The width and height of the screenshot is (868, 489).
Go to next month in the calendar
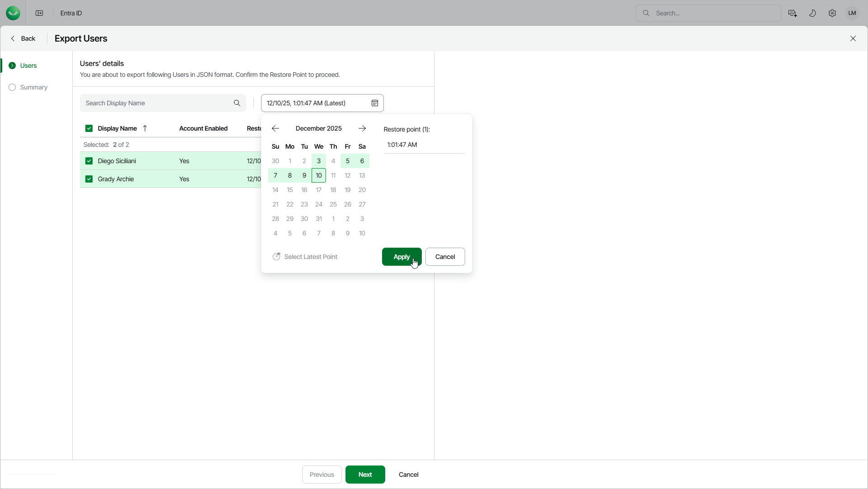[362, 128]
